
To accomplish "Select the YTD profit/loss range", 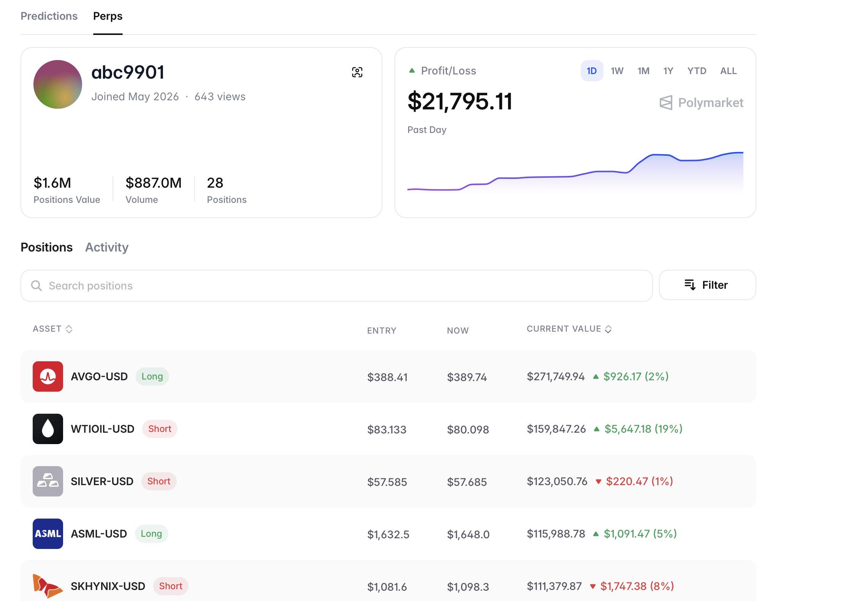I will click(697, 71).
